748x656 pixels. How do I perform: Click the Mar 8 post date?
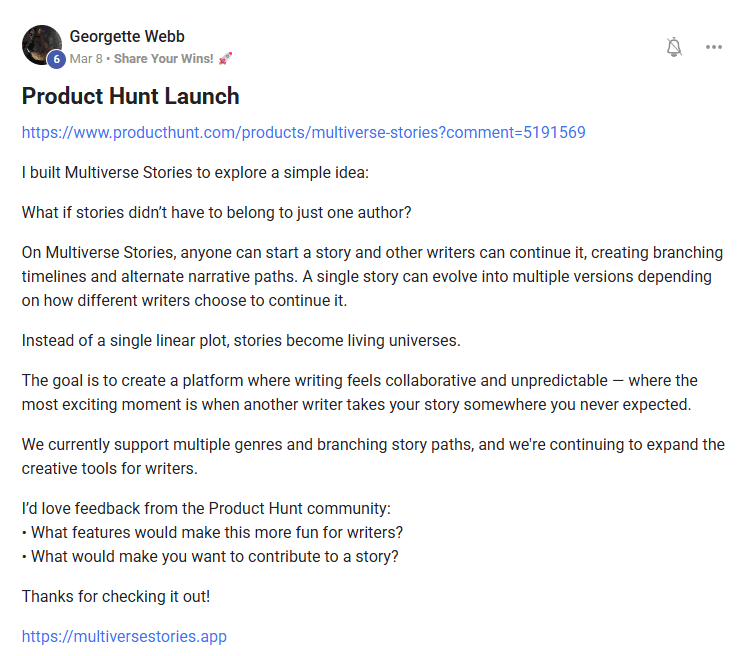86,59
